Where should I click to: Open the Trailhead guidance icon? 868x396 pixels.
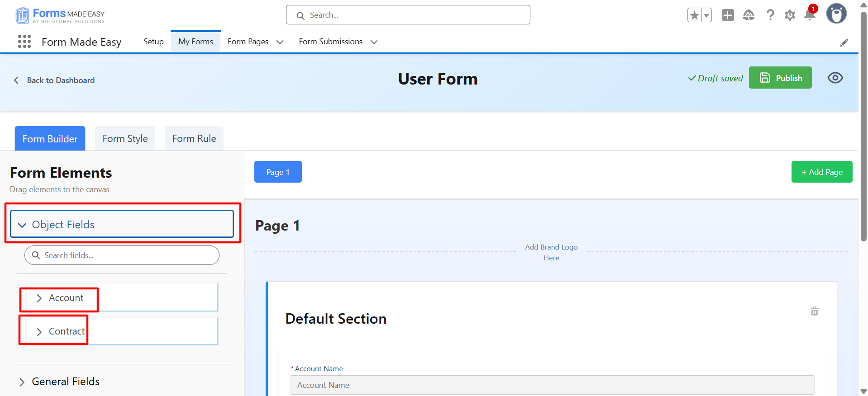pyautogui.click(x=749, y=15)
